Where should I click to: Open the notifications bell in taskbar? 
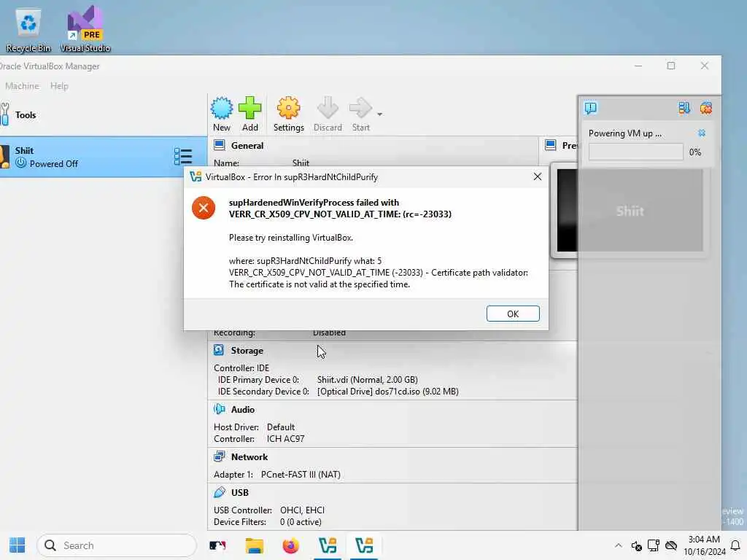(x=735, y=545)
